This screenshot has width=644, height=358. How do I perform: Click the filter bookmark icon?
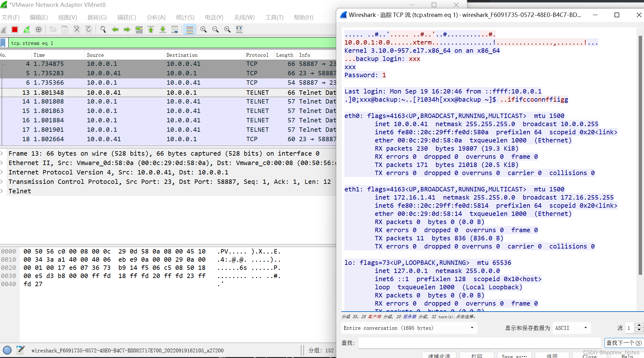coord(3,43)
